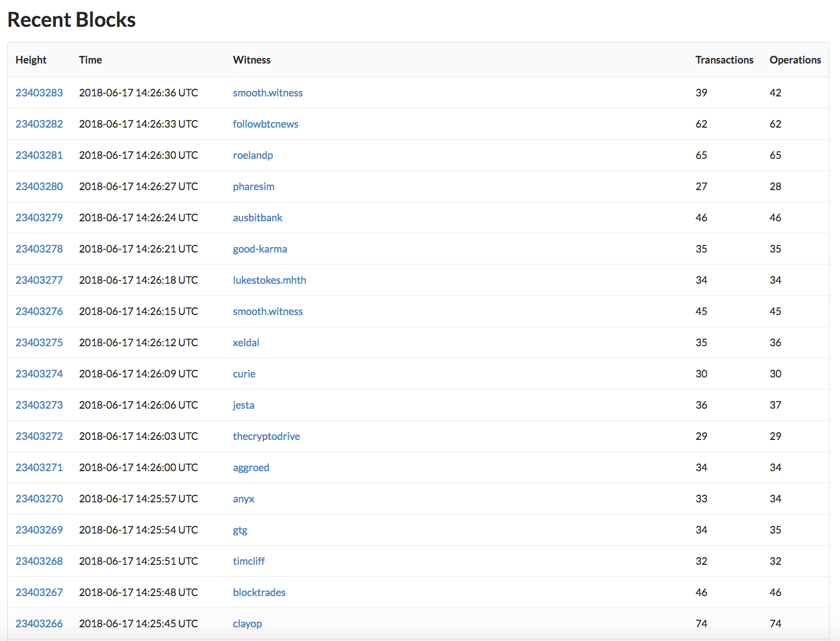Open jesta witness link

(244, 405)
